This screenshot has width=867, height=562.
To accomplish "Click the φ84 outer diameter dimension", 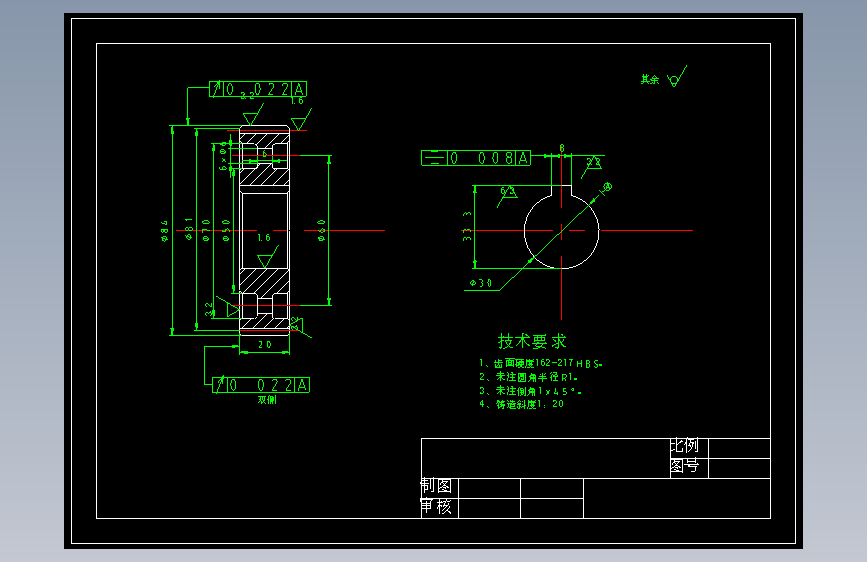I will 165,231.
